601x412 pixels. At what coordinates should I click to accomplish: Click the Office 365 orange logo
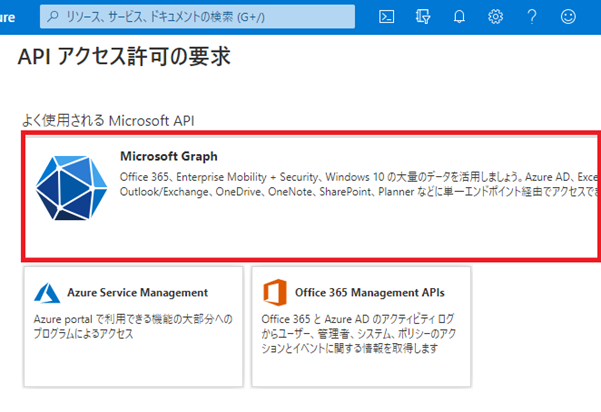(274, 292)
